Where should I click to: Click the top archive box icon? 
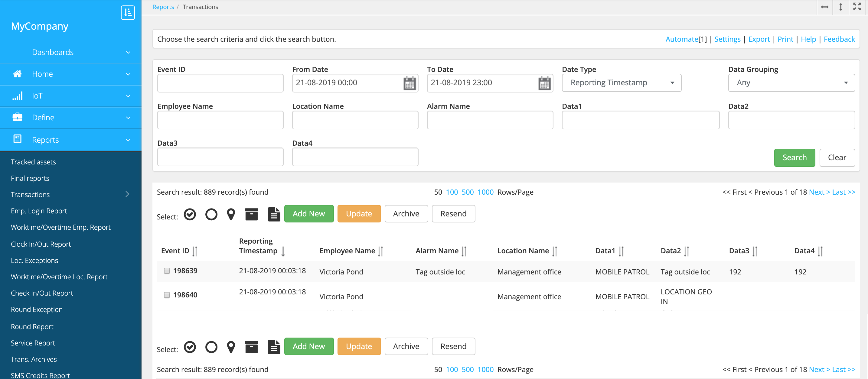pyautogui.click(x=251, y=214)
